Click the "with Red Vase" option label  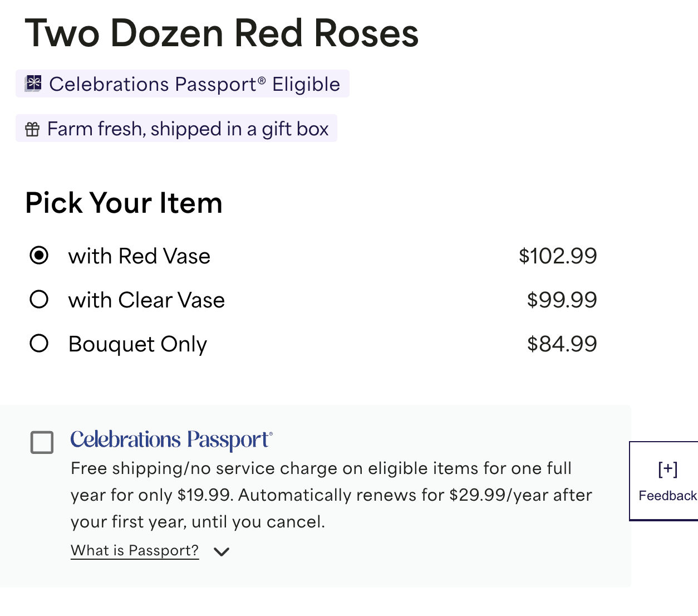[x=139, y=256]
